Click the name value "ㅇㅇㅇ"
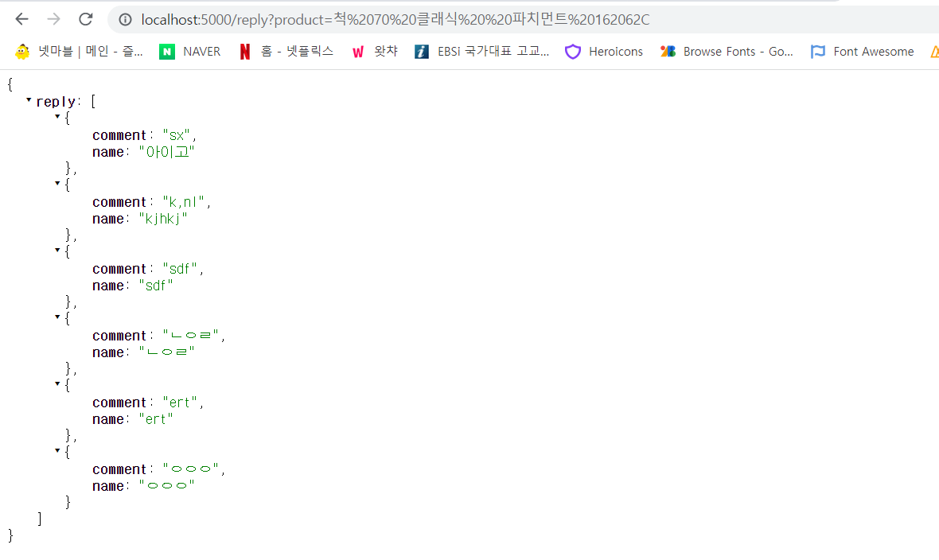Image resolution: width=939 pixels, height=560 pixels. tap(166, 486)
